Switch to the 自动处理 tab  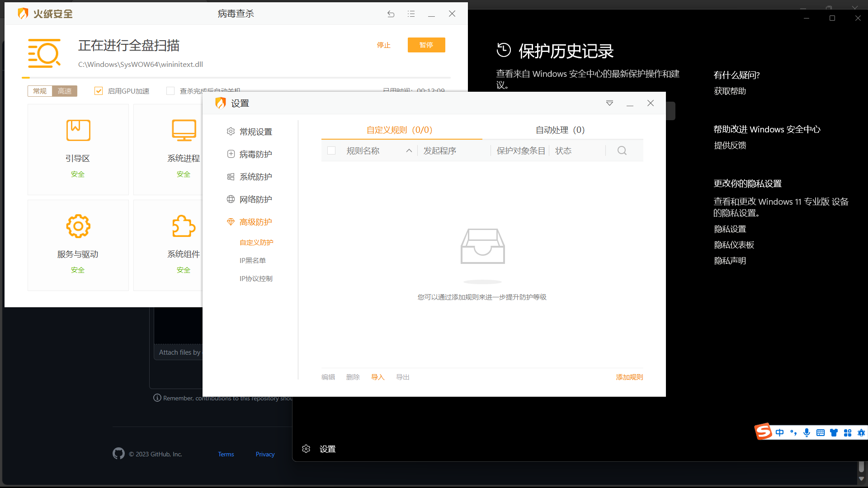pyautogui.click(x=560, y=130)
